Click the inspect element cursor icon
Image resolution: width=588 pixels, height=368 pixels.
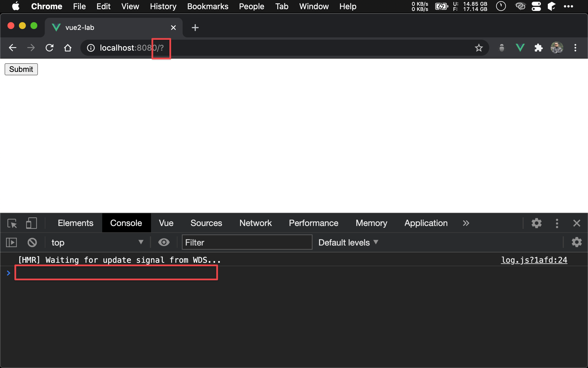point(12,223)
